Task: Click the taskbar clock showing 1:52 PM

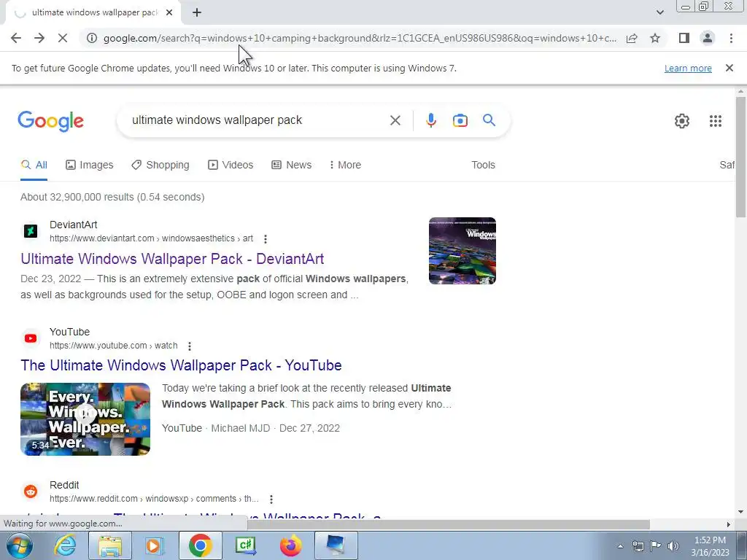Action: 710,546
